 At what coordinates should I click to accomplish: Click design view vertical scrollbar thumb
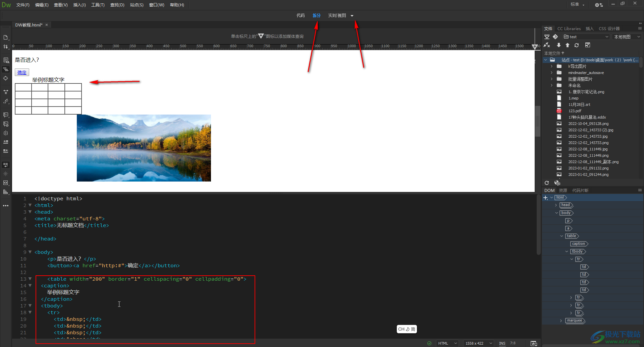tap(538, 121)
